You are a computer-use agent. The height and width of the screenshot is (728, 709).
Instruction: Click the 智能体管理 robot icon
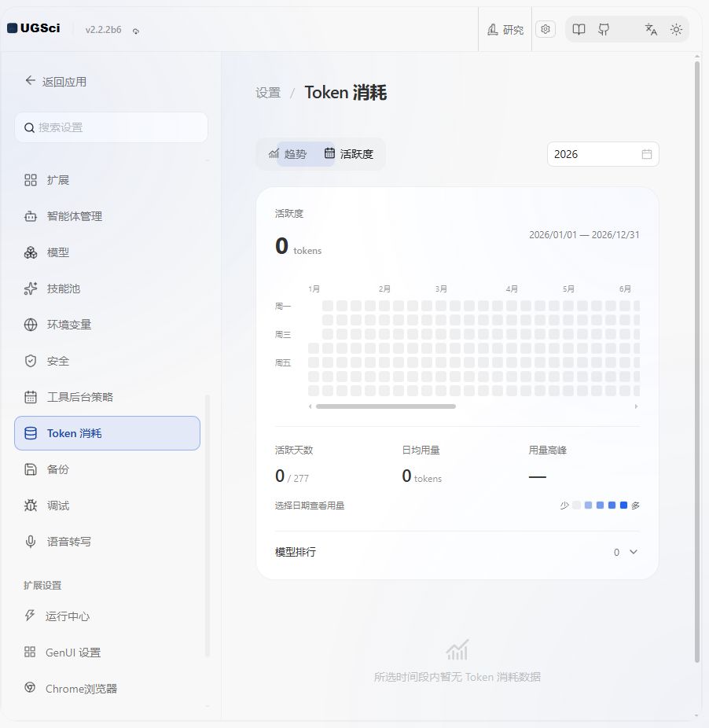pos(31,216)
